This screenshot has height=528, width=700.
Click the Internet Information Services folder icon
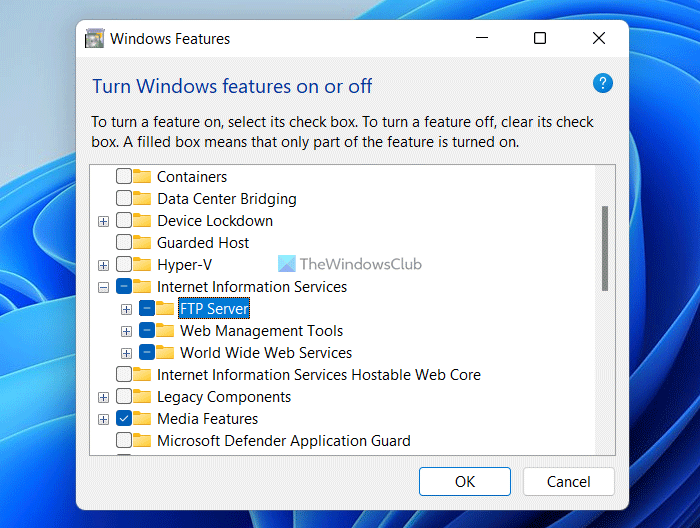[x=142, y=286]
